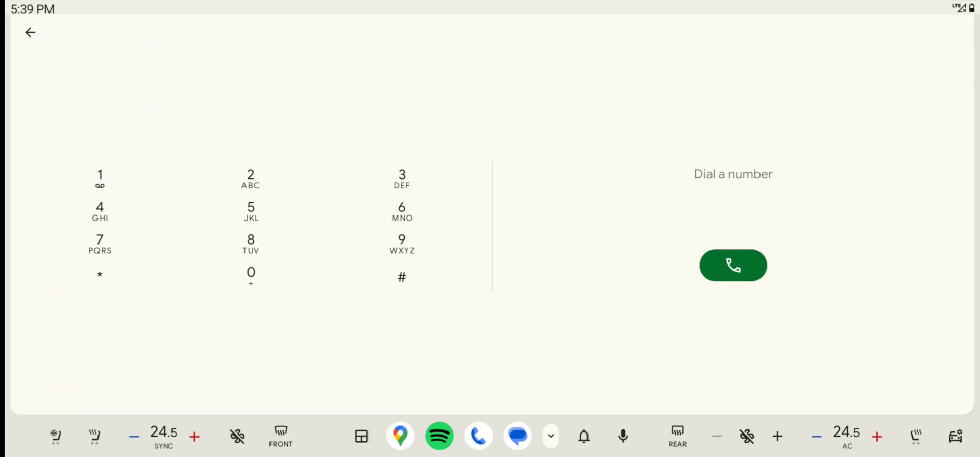
Task: Tap dial pad key 4 GHI
Action: click(100, 211)
